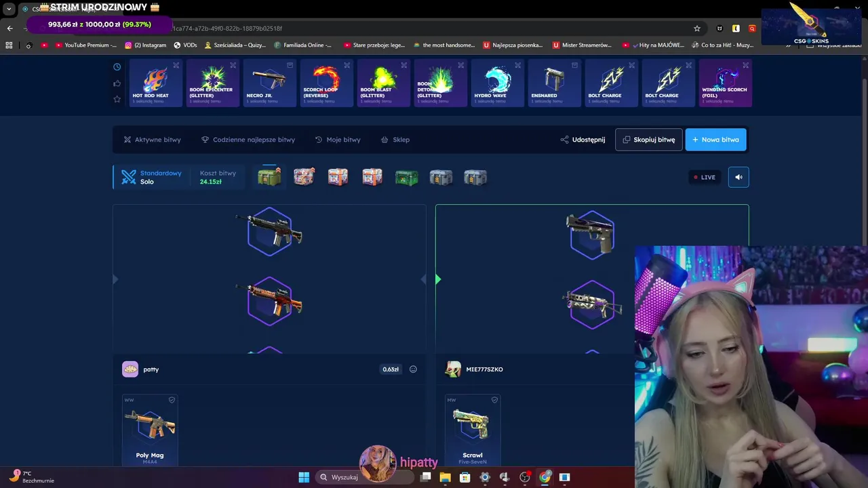The height and width of the screenshot is (488, 868).
Task: Open the Co to za Hit! bookmark
Action: (x=723, y=45)
